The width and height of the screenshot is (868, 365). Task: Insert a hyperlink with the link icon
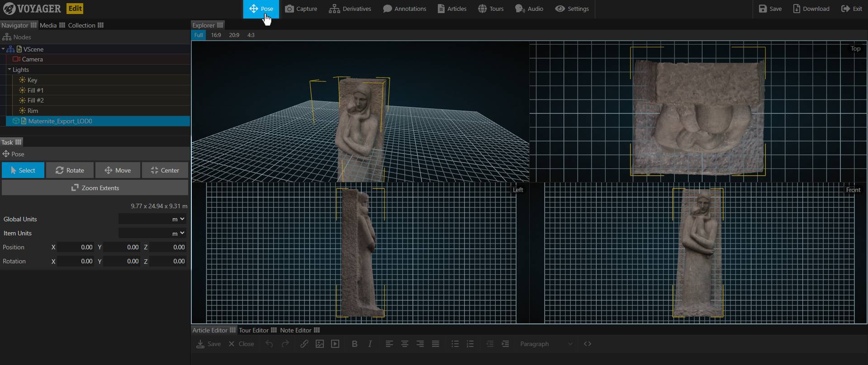coord(304,344)
